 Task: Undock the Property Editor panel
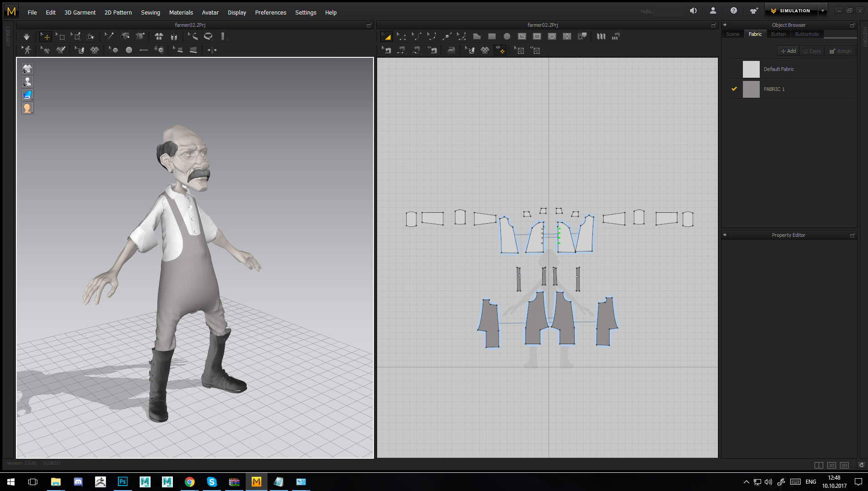click(852, 235)
